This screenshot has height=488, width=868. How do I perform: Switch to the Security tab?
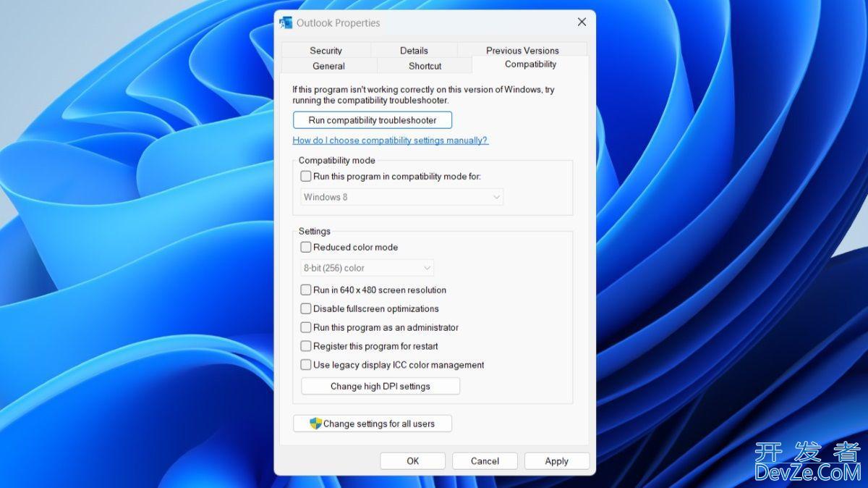point(325,51)
